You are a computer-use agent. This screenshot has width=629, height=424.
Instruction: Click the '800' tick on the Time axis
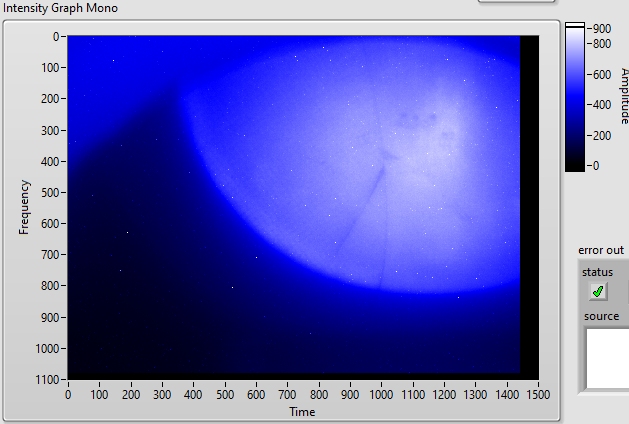pyautogui.click(x=319, y=395)
